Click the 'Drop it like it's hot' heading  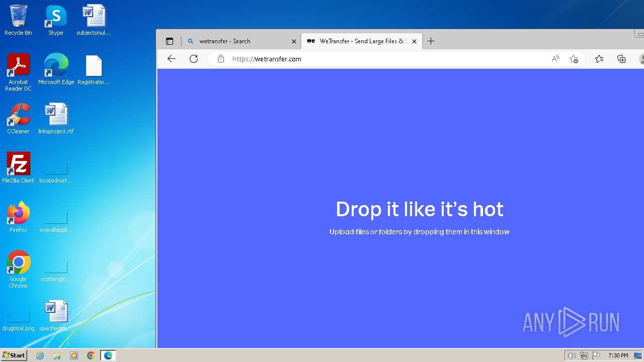420,210
